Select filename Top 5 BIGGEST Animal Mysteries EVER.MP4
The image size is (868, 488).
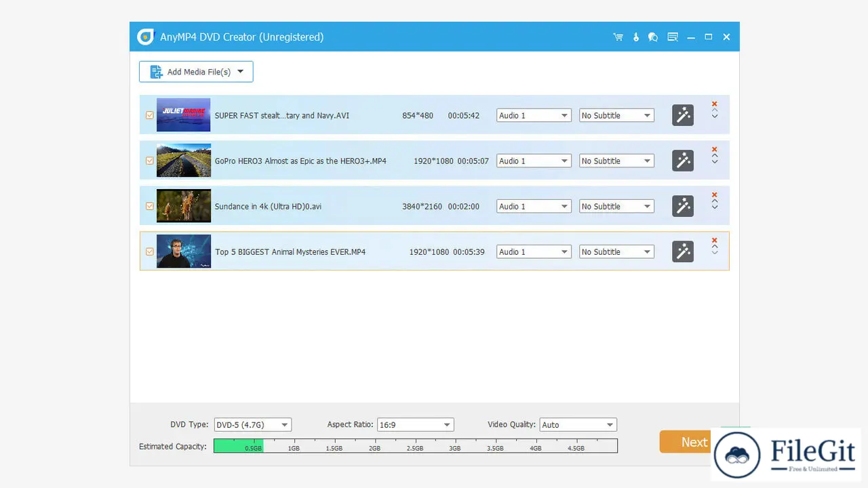click(x=290, y=251)
